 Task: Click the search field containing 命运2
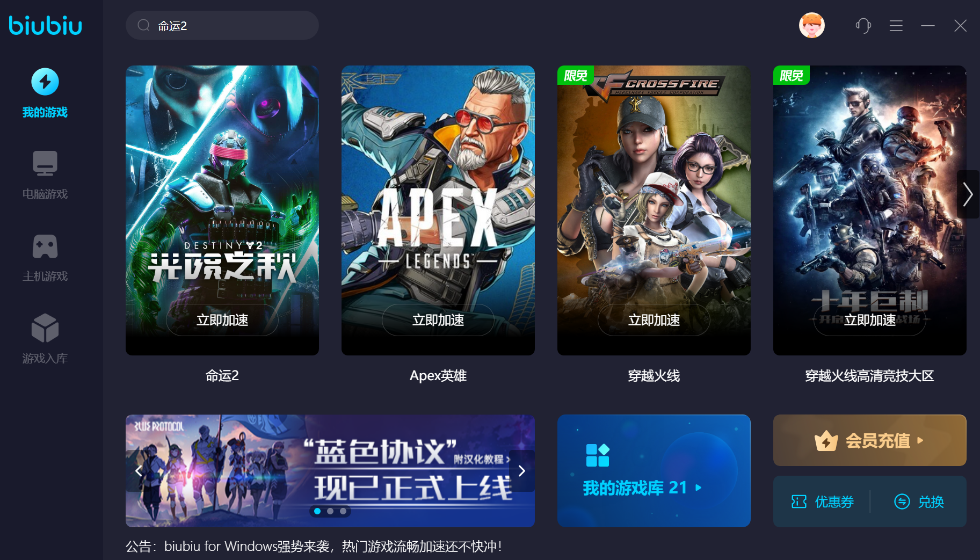(222, 25)
